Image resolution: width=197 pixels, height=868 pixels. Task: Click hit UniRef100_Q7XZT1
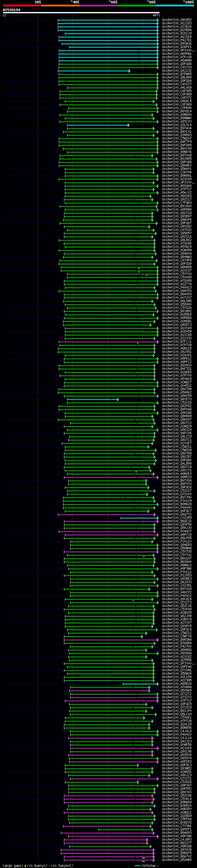click(177, 779)
